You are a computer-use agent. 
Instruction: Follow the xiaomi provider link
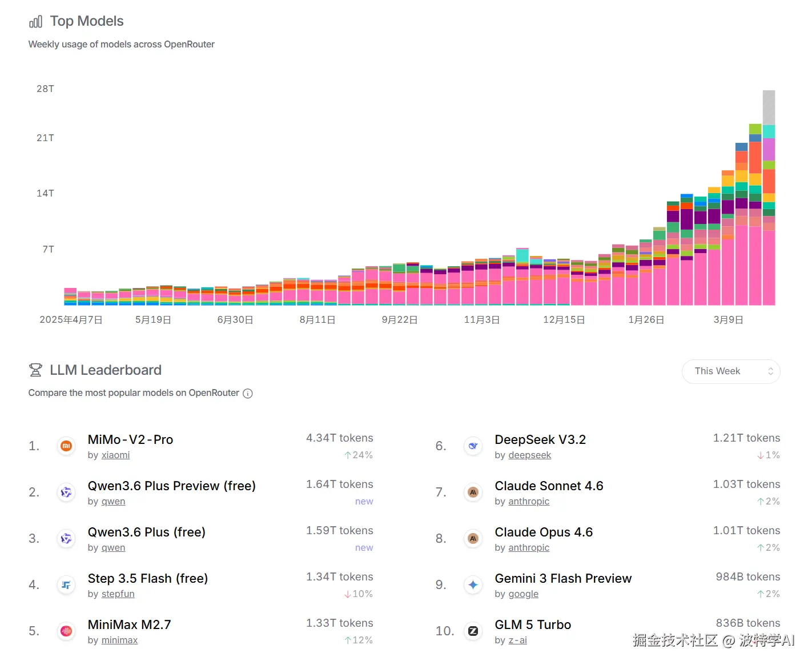(115, 455)
